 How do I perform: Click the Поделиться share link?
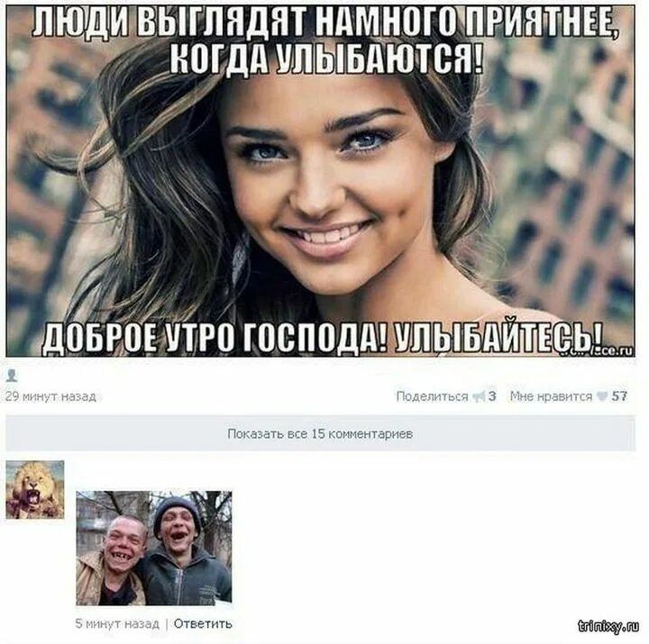coord(432,396)
